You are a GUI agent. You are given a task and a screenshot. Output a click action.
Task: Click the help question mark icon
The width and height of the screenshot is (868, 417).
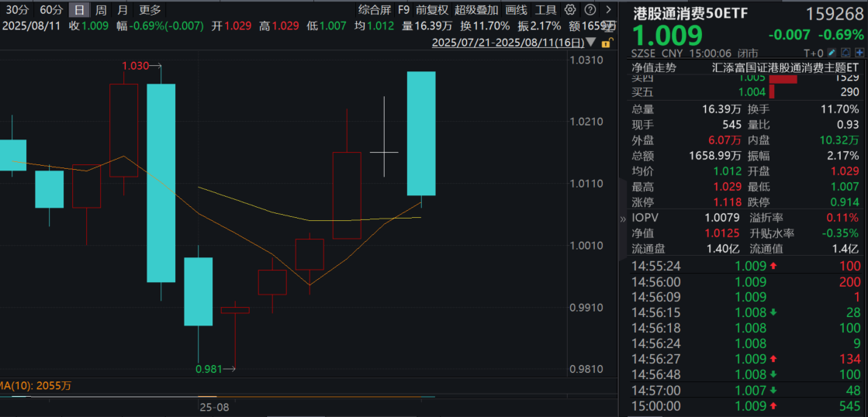[x=590, y=10]
